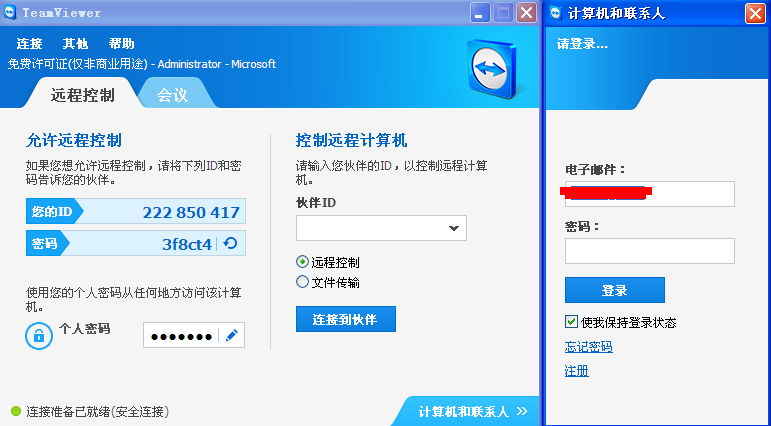Toggle 使我保持登录状态 checkbox

tap(571, 322)
